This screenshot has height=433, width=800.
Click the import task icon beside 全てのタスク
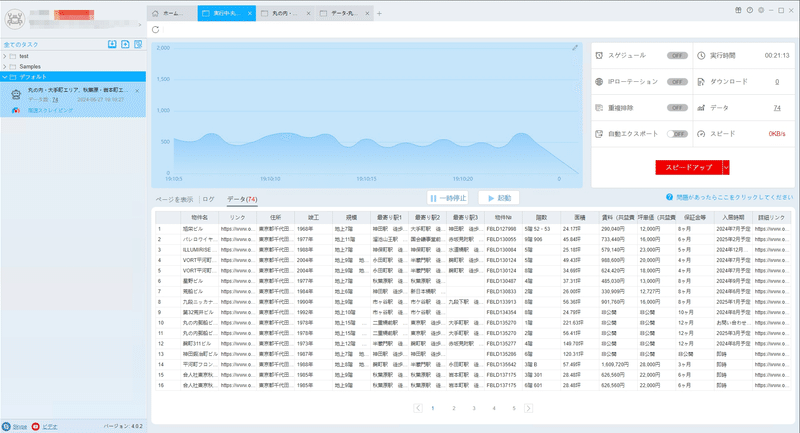(x=112, y=44)
